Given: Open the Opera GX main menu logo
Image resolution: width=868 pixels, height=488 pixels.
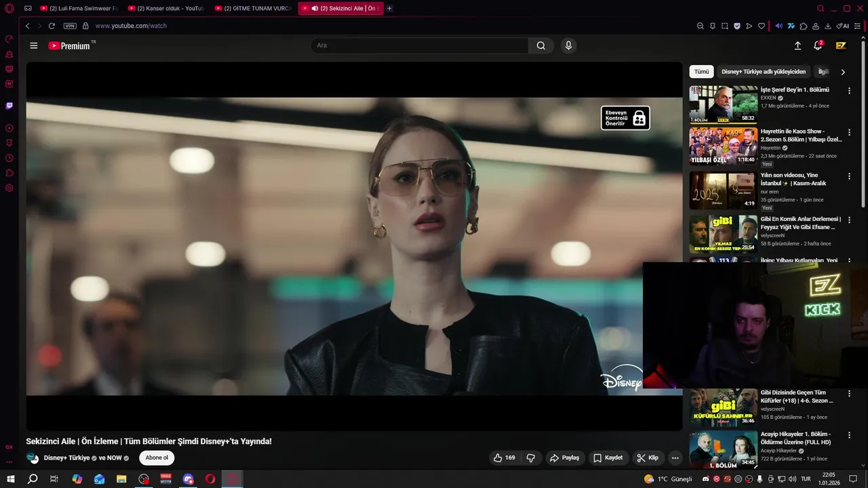Looking at the screenshot, I should tap(9, 8).
